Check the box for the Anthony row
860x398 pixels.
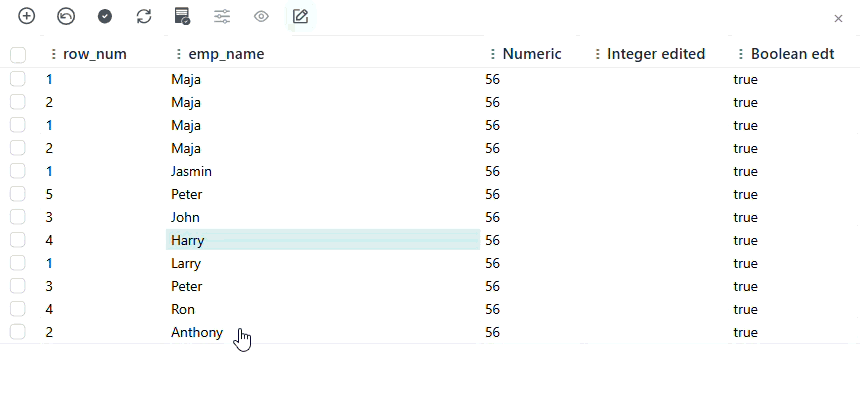tap(18, 332)
